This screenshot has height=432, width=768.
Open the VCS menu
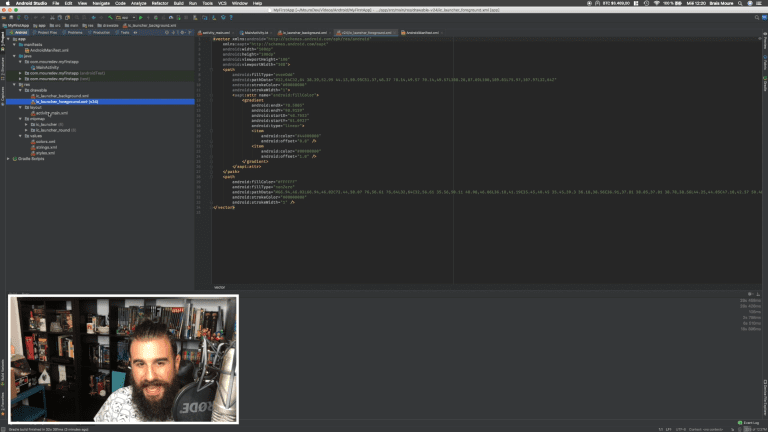pos(222,3)
